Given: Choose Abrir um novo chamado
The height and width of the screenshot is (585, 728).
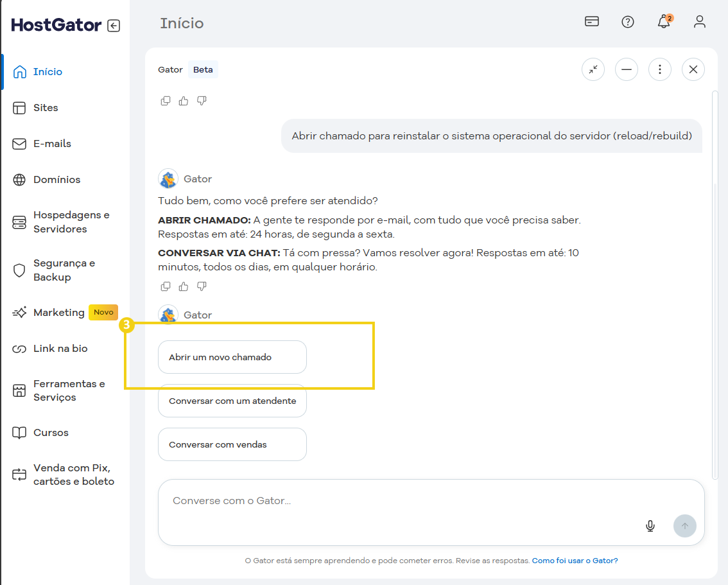Looking at the screenshot, I should tap(232, 357).
